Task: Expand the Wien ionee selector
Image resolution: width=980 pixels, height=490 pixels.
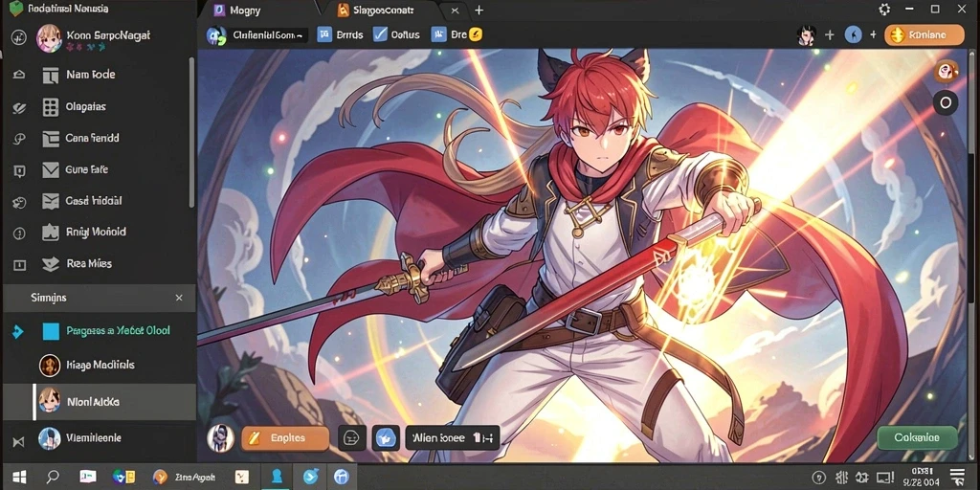Action: point(453,438)
